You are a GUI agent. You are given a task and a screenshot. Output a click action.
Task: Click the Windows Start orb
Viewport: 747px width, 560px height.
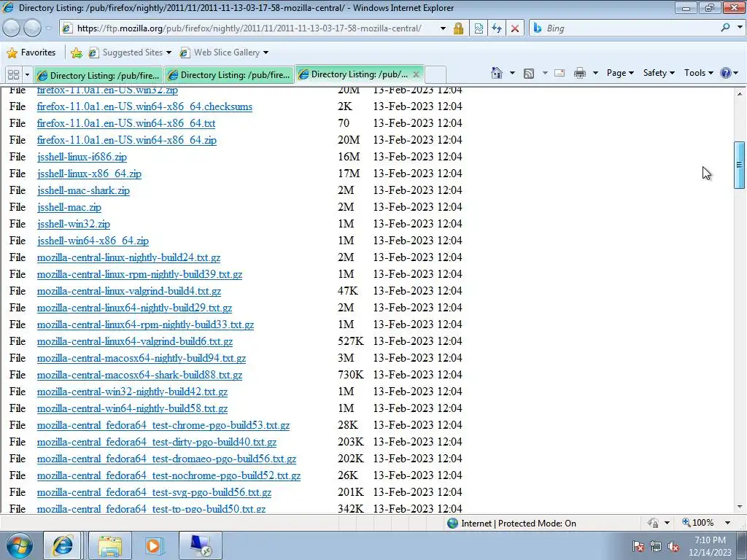20,545
